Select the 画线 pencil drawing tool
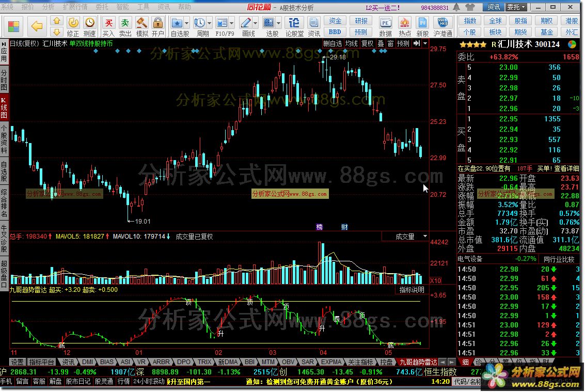This screenshot has width=585, height=392. [246, 23]
